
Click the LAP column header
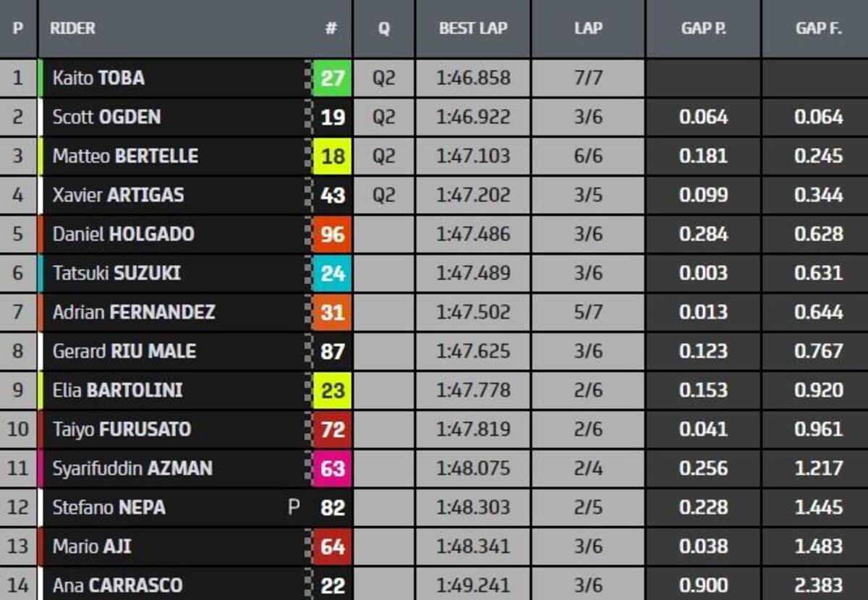(x=587, y=29)
